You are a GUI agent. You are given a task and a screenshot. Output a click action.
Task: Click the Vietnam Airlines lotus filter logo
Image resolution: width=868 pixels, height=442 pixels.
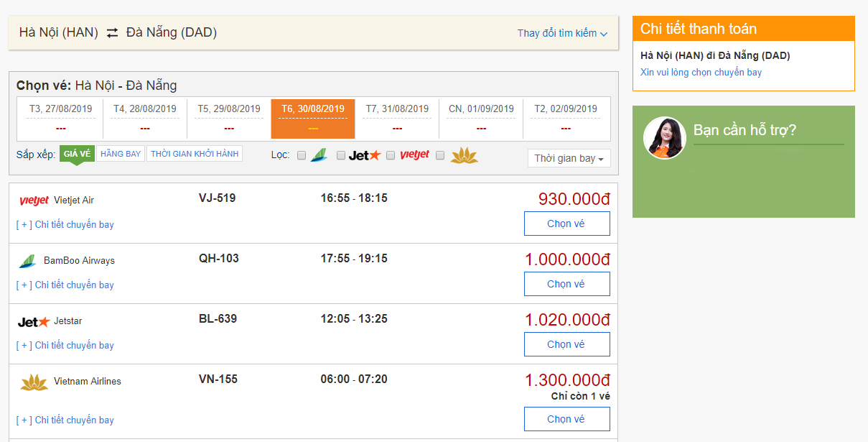[465, 155]
